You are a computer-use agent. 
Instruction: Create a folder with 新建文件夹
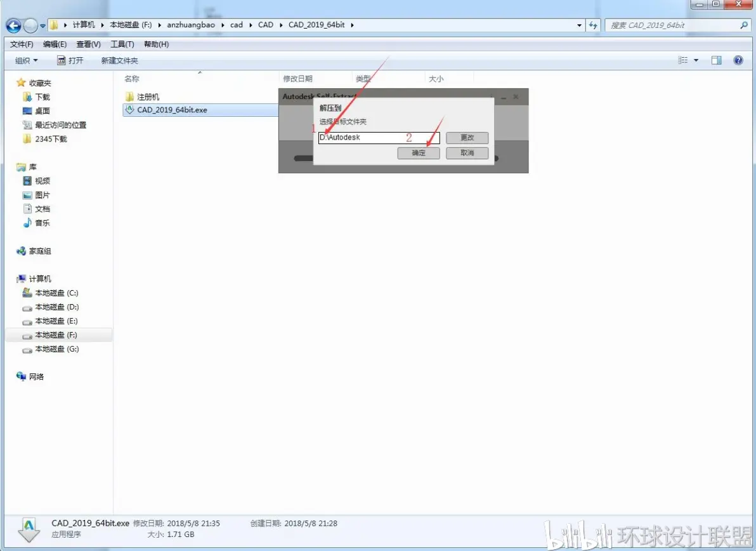[119, 60]
